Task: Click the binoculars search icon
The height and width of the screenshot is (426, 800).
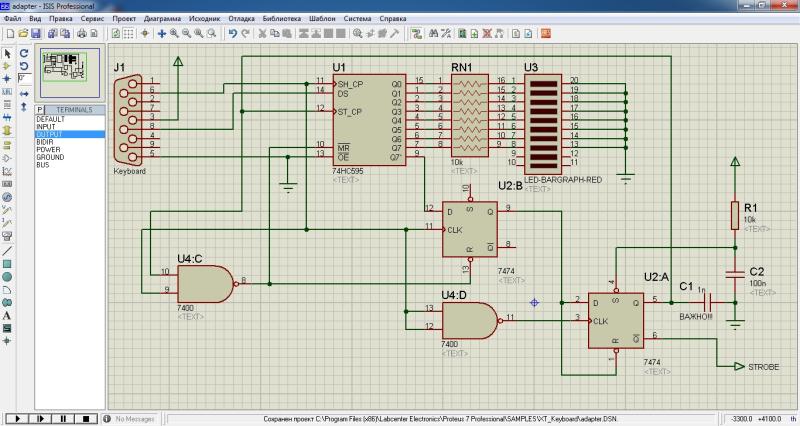Action: click(x=432, y=33)
